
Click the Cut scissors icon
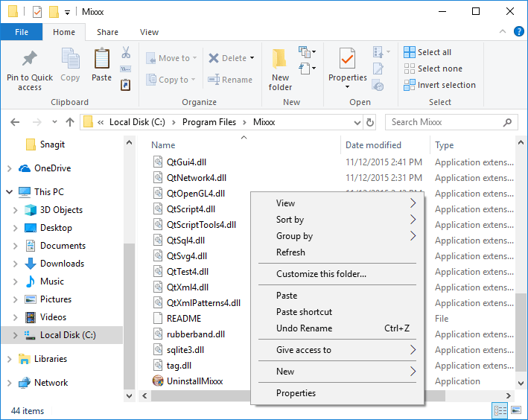[126, 52]
